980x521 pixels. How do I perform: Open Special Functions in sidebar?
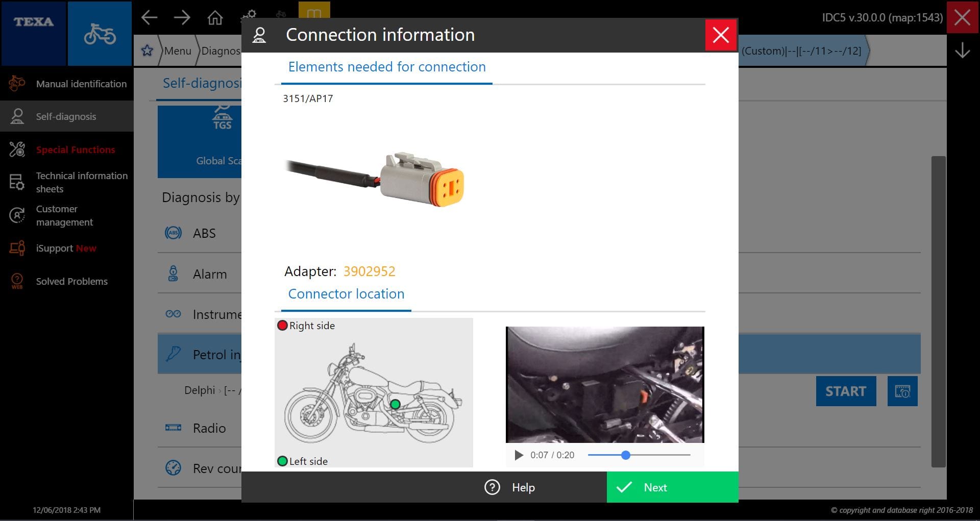[75, 150]
